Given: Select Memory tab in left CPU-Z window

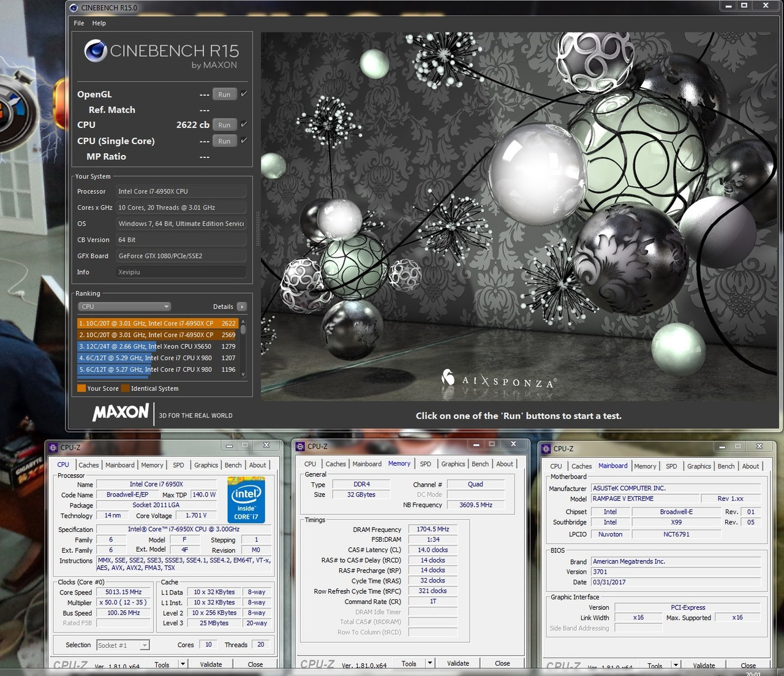Looking at the screenshot, I should [153, 465].
